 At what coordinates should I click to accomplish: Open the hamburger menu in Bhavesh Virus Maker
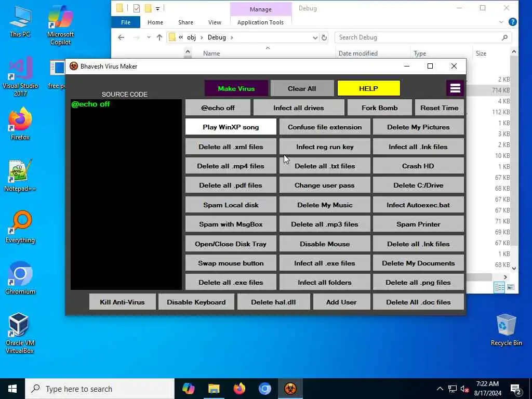click(x=455, y=88)
